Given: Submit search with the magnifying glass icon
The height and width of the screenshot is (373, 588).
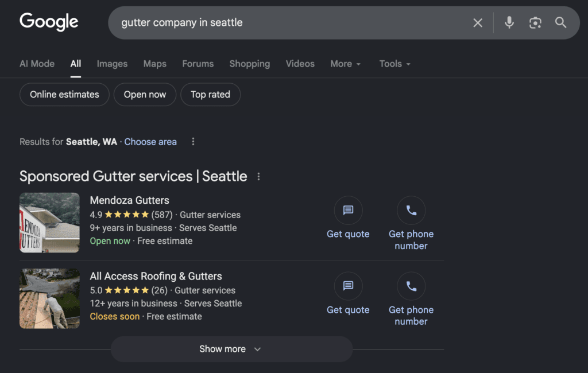Looking at the screenshot, I should pyautogui.click(x=560, y=22).
